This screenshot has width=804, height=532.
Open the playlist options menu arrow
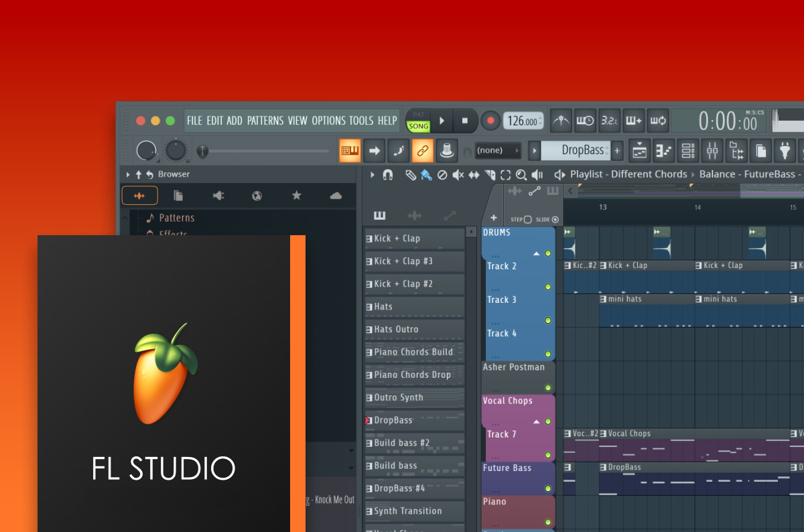[x=373, y=175]
